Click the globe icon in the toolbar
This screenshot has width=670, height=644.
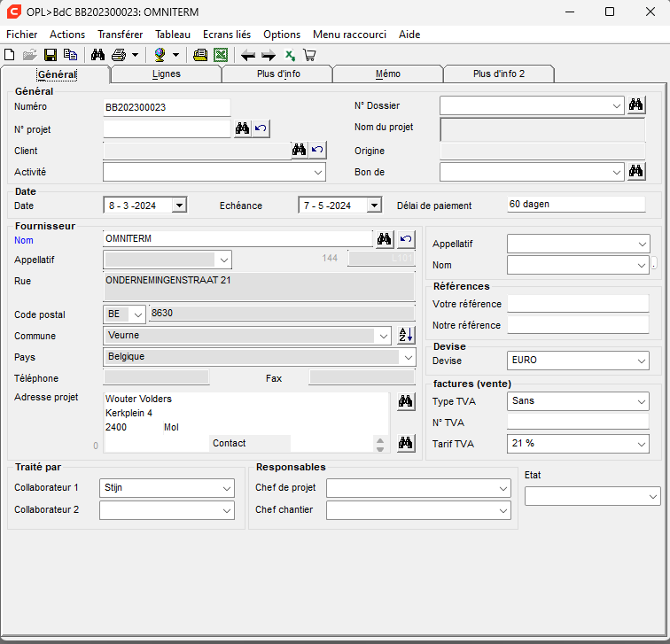tap(160, 55)
